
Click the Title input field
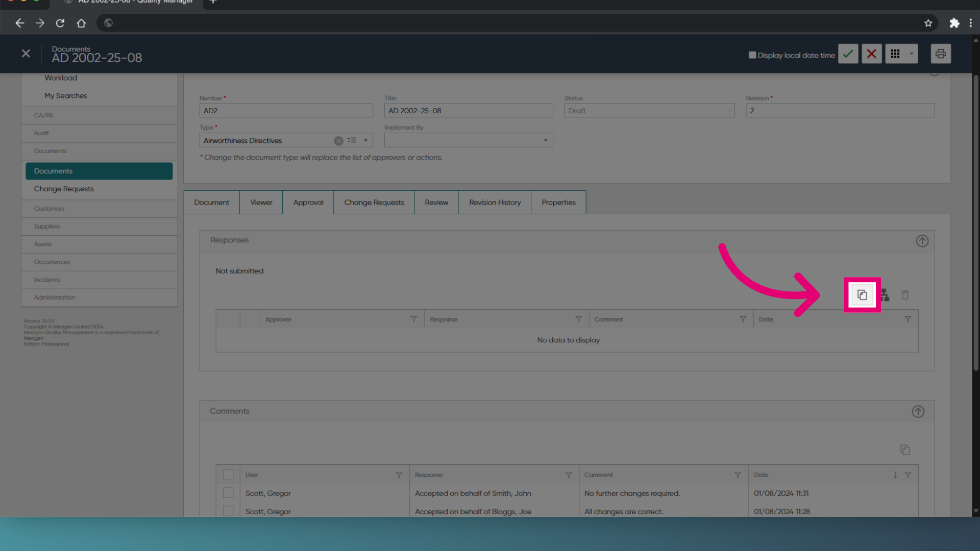click(468, 111)
